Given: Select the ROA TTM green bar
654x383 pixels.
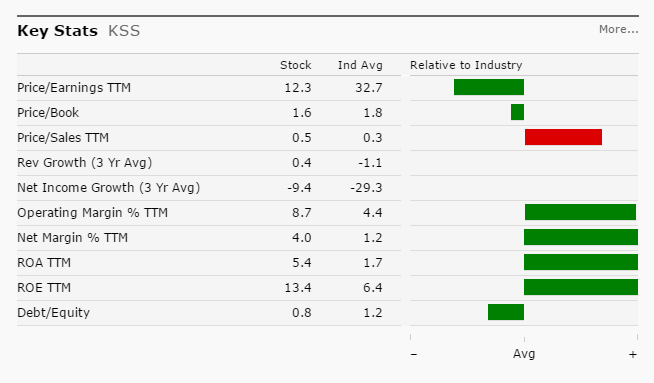Looking at the screenshot, I should pyautogui.click(x=581, y=262).
